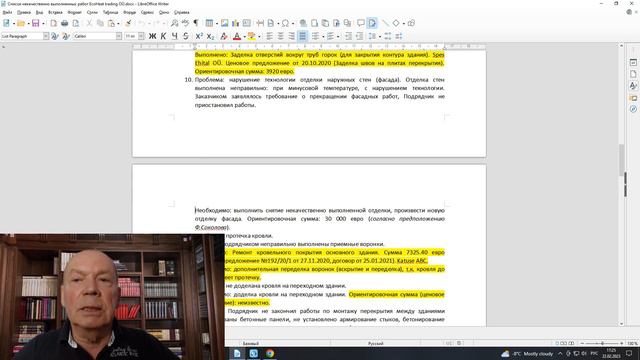
Task: Insert comment icon
Action: click(x=361, y=23)
